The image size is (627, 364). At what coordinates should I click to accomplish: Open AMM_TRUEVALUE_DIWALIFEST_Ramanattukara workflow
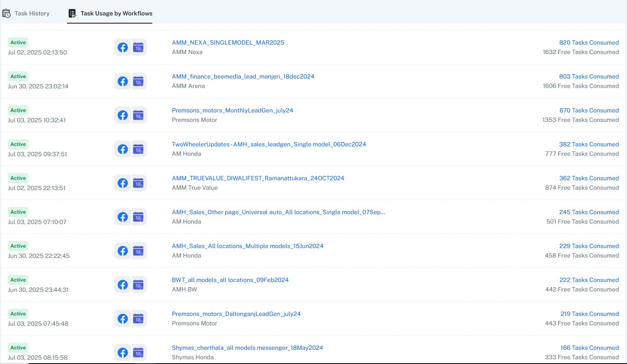coord(258,178)
